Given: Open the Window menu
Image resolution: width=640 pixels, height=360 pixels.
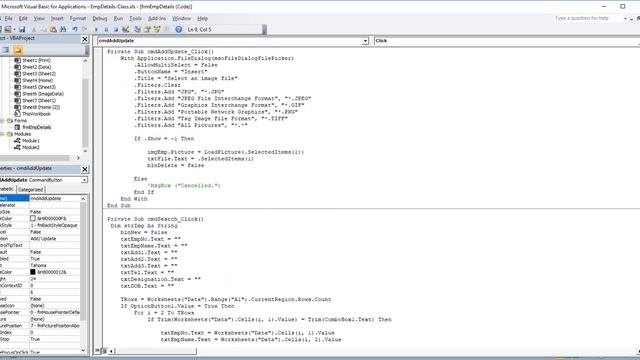Looking at the screenshot, I should click(x=181, y=18).
